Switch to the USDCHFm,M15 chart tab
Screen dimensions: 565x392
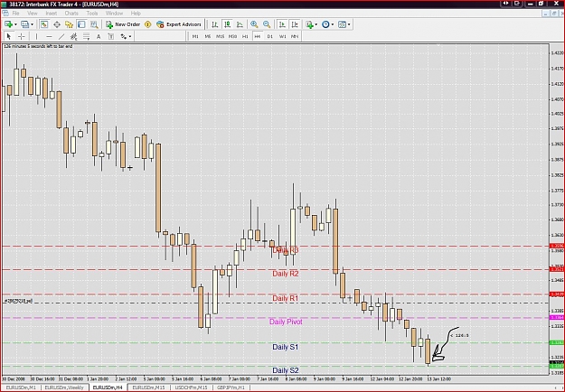pyautogui.click(x=191, y=387)
